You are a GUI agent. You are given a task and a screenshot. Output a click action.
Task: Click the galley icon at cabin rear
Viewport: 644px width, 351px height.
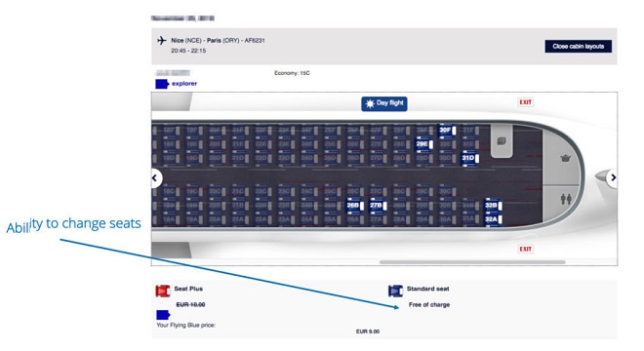coord(566,158)
